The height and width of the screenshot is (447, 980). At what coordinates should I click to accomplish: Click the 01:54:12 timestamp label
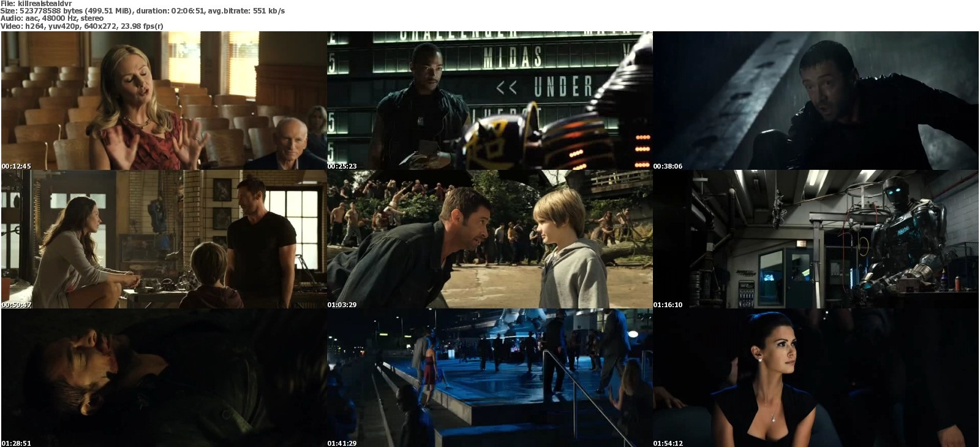click(668, 443)
